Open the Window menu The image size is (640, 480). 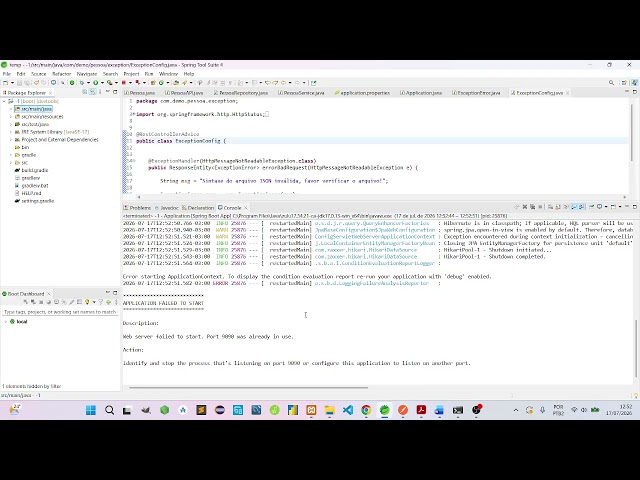click(168, 74)
